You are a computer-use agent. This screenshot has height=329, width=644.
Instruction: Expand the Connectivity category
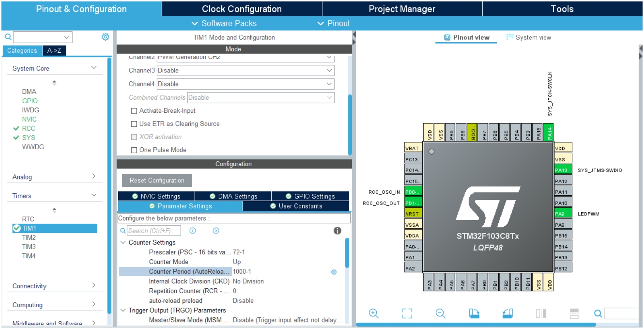pos(94,286)
